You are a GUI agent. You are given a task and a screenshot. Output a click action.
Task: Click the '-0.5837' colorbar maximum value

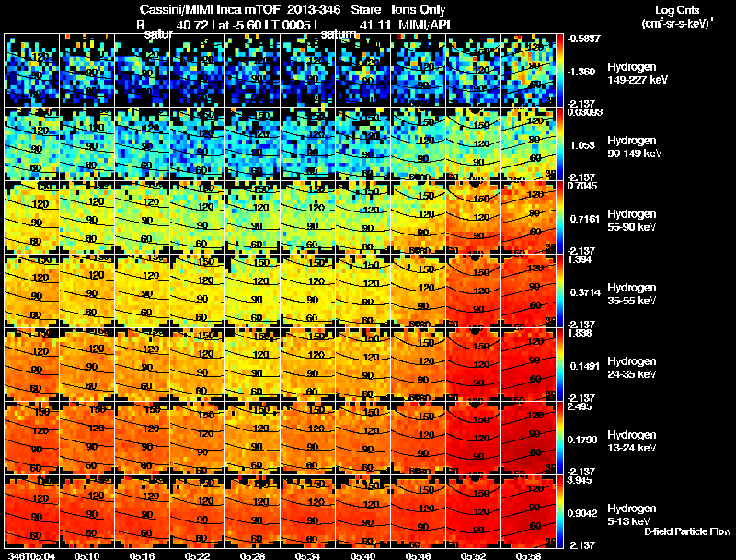point(583,39)
